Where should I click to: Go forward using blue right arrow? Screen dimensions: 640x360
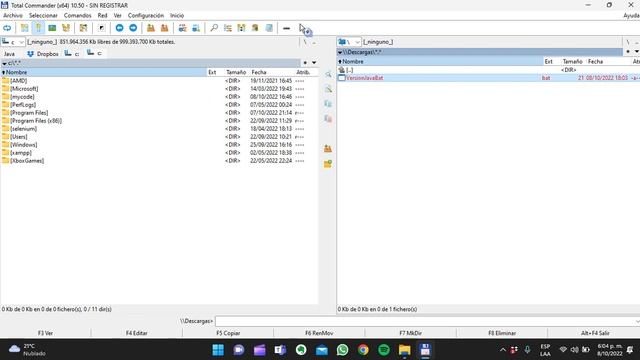133,28
